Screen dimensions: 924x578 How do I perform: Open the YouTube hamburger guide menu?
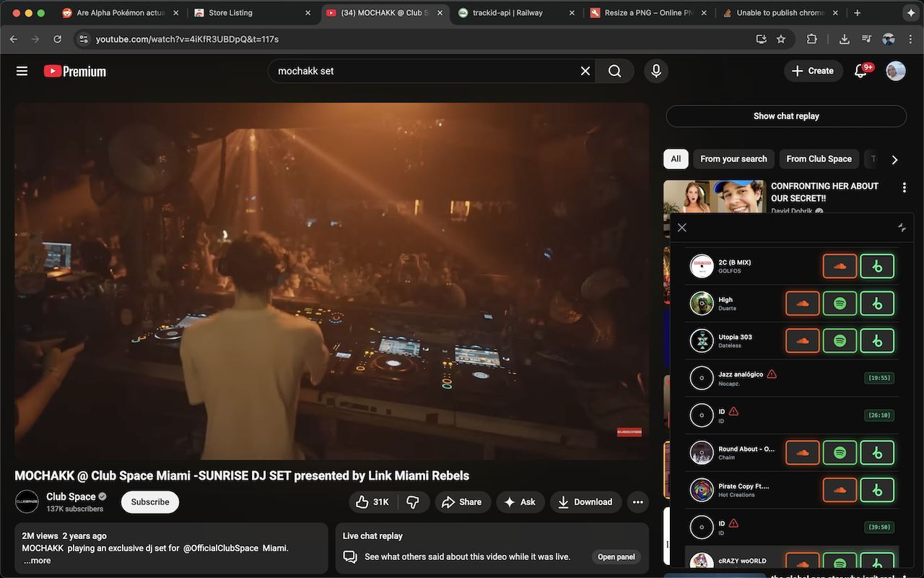[22, 71]
